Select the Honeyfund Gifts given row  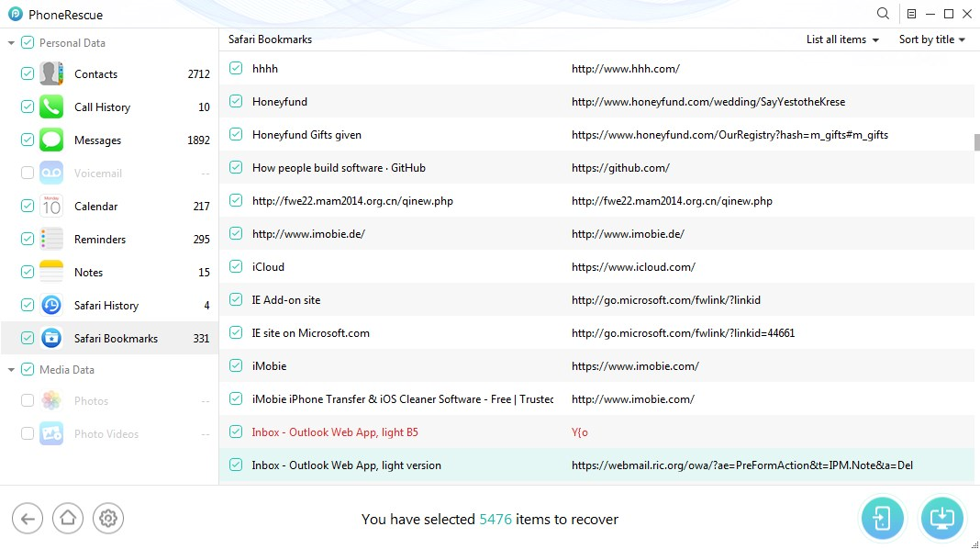(x=596, y=134)
